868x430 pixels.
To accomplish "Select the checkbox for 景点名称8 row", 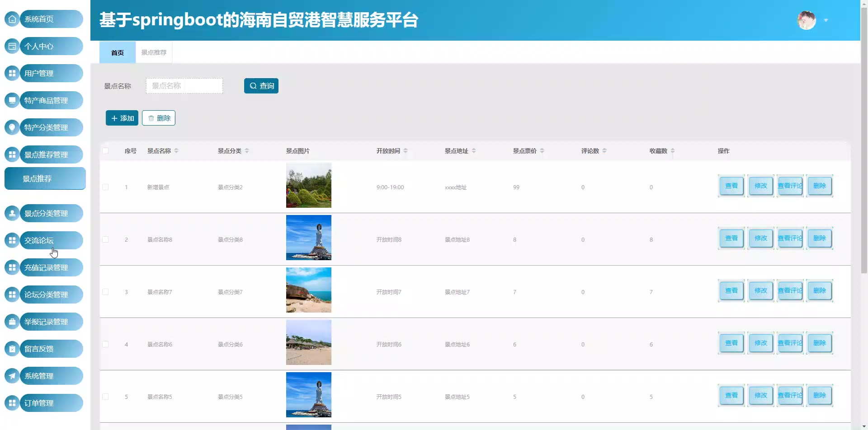I will [105, 239].
